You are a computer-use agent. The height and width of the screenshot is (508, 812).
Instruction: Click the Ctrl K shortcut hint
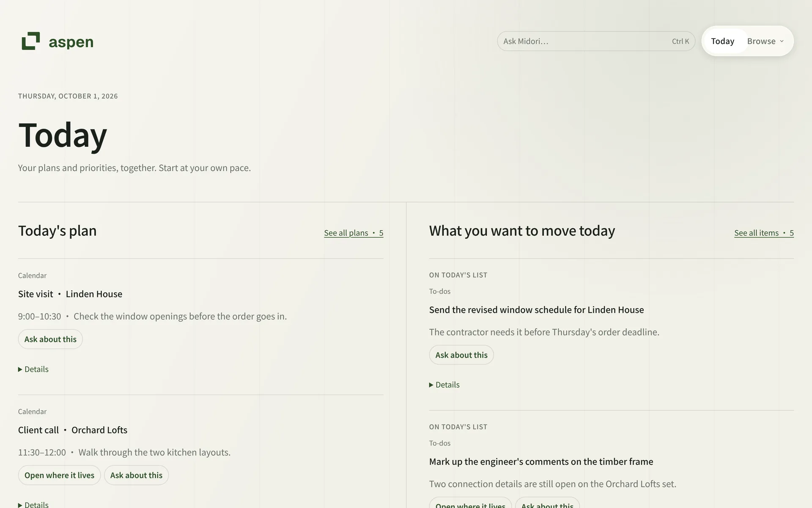click(680, 41)
